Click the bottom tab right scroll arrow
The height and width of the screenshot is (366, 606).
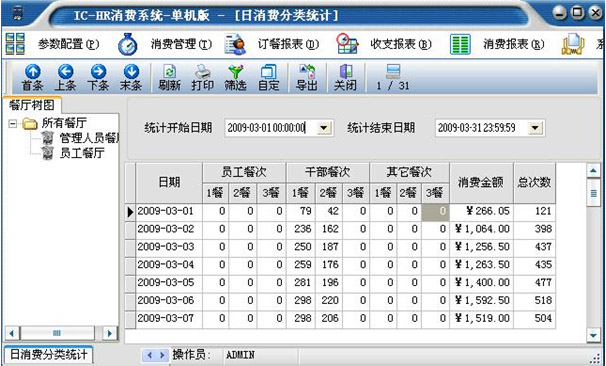pyautogui.click(x=162, y=355)
